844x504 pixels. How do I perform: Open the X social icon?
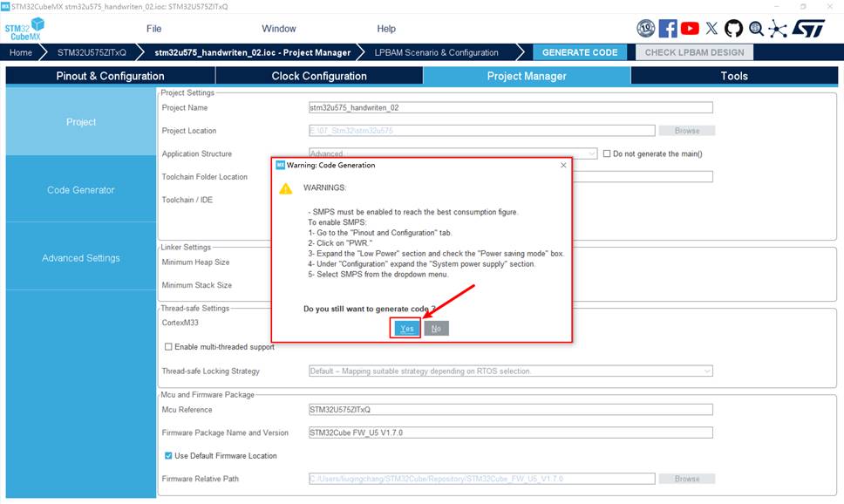click(711, 28)
